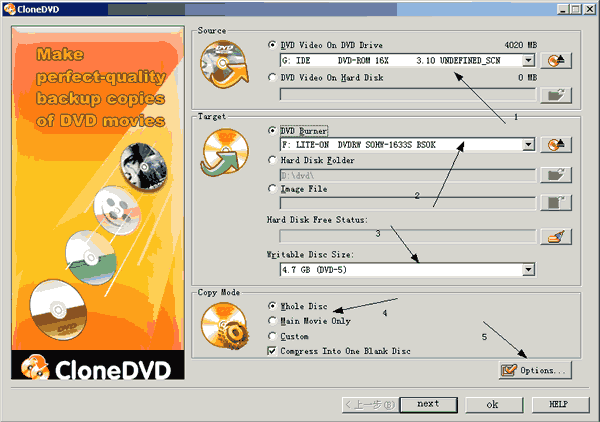Browse for a source hard disk folder
600x422 pixels.
(556, 95)
